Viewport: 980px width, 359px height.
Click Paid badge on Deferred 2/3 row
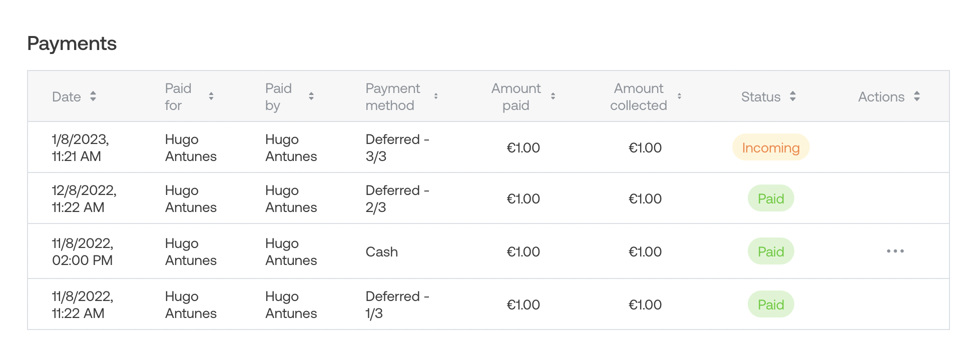(x=770, y=198)
